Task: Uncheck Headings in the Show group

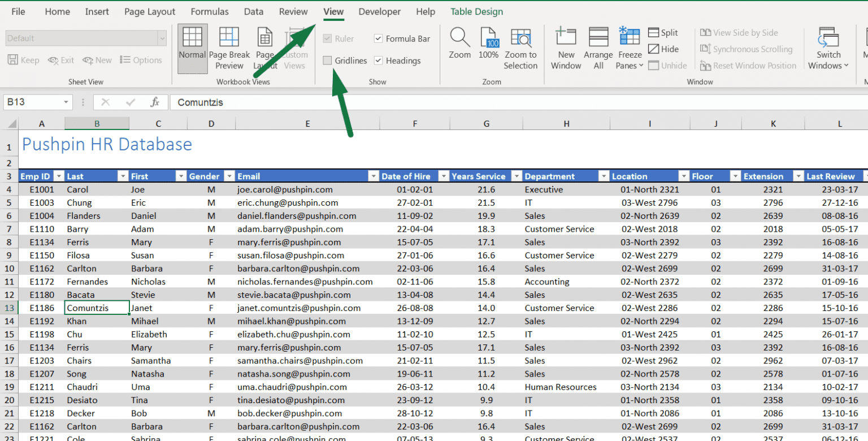Action: (x=377, y=60)
